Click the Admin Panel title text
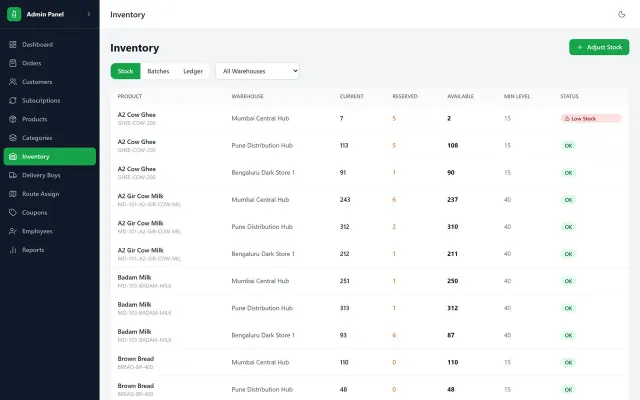 45,14
